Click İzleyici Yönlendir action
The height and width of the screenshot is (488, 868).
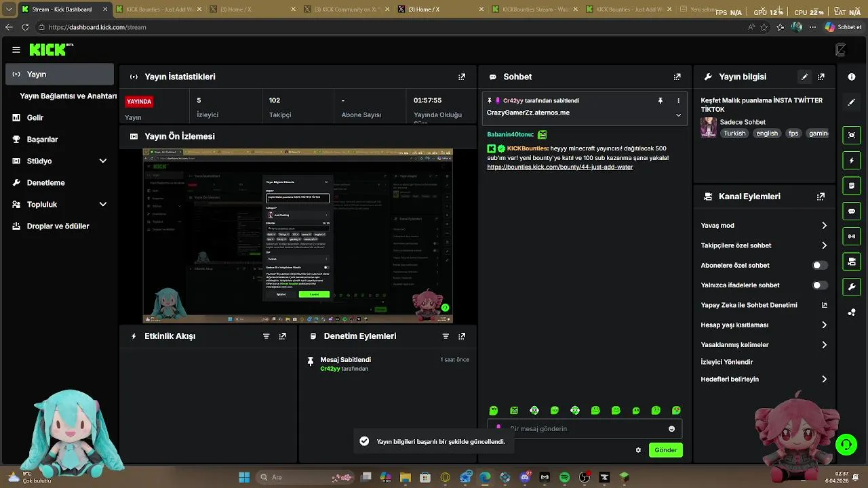727,363
